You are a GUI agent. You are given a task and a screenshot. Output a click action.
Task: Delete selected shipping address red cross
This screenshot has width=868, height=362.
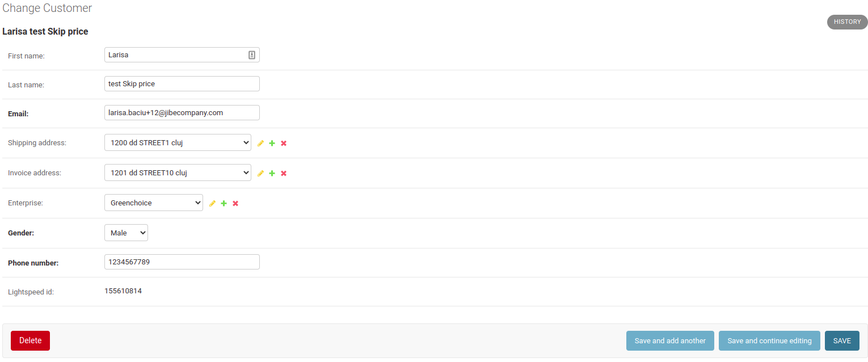point(284,143)
